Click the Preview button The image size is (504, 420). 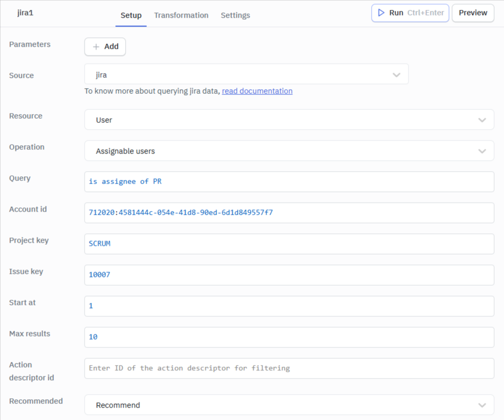(473, 13)
